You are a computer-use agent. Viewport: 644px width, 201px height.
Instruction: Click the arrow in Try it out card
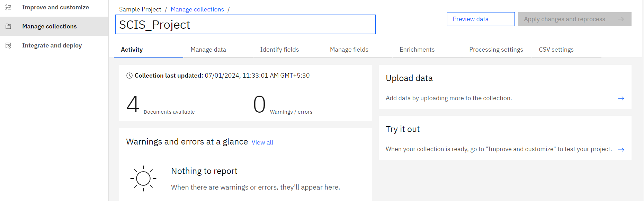pos(621,149)
